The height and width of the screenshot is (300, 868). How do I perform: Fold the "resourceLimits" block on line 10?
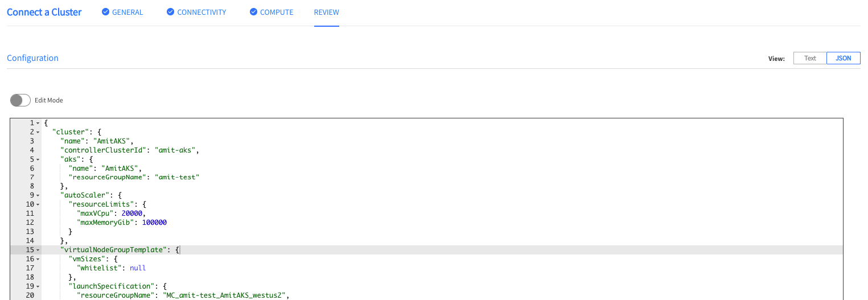point(38,204)
